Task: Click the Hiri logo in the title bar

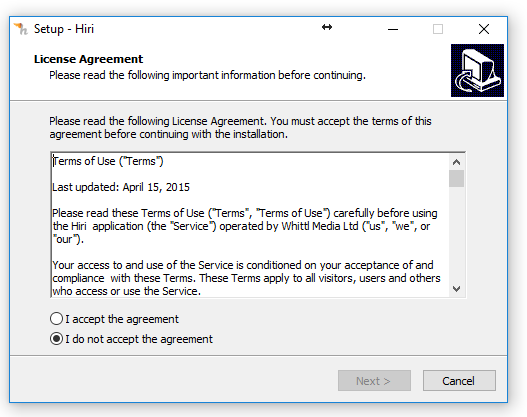Action: (21, 29)
